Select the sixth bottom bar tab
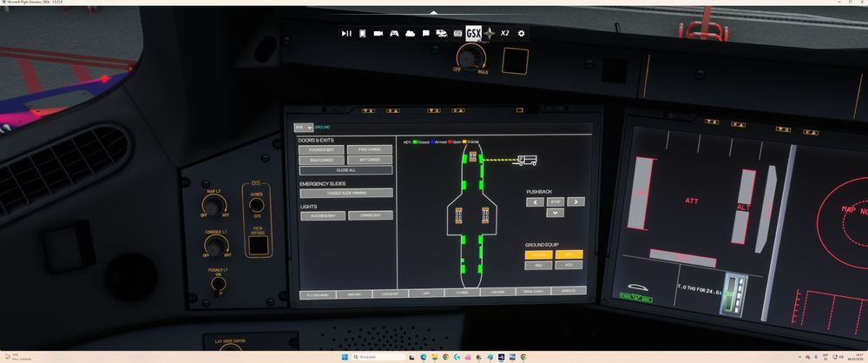This screenshot has height=363, width=868. coord(496,292)
